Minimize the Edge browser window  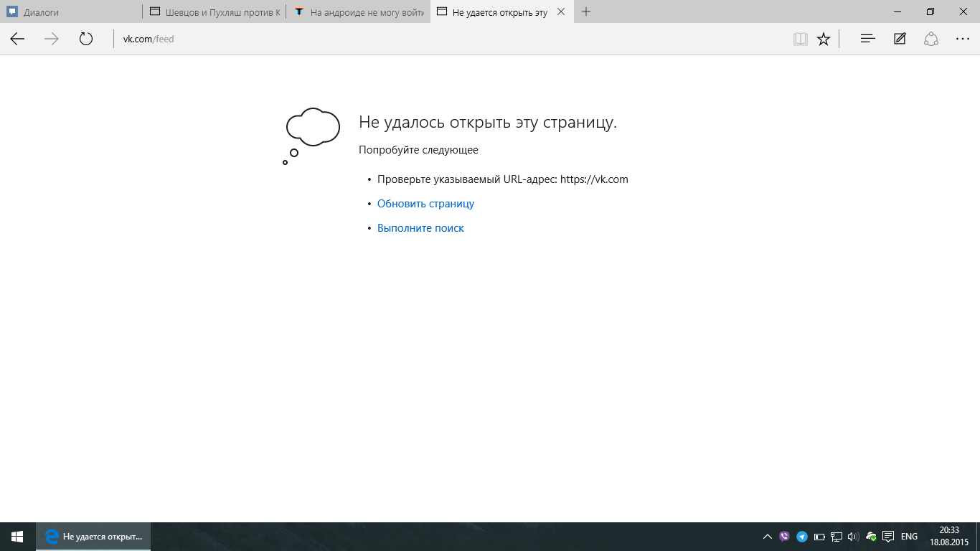[x=897, y=11]
